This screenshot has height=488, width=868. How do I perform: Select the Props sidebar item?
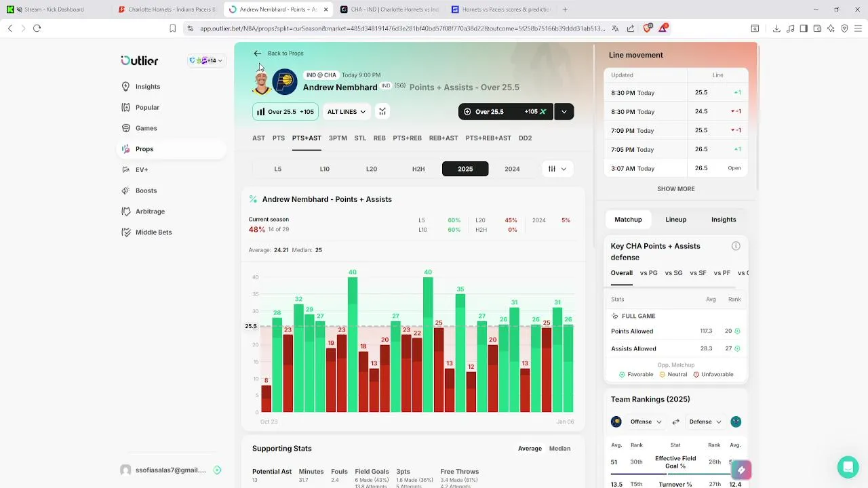tap(171, 149)
